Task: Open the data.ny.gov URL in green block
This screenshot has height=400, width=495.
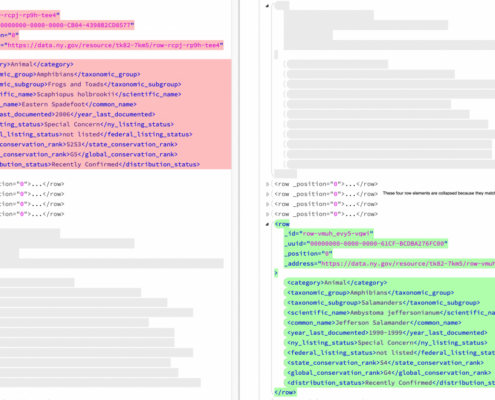Action: click(408, 264)
